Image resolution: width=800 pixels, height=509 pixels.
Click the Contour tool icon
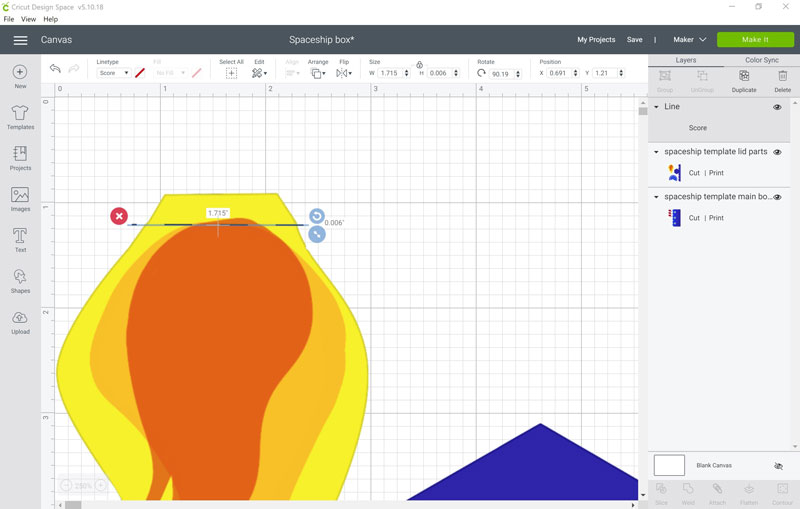click(782, 489)
